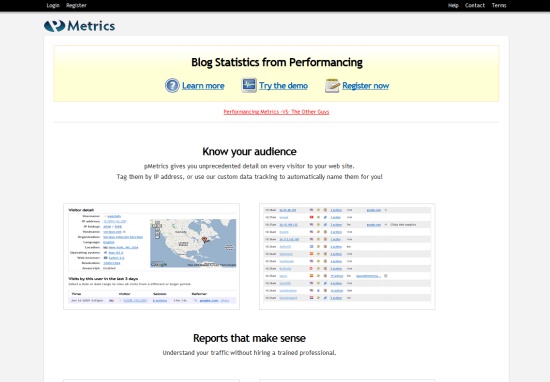Click the 'Tag them by IP address' text
550x382 pixels.
pos(249,177)
